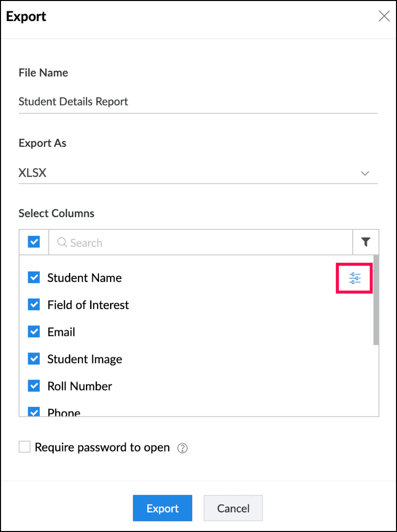
Task: Click the Cancel button
Action: [x=233, y=508]
